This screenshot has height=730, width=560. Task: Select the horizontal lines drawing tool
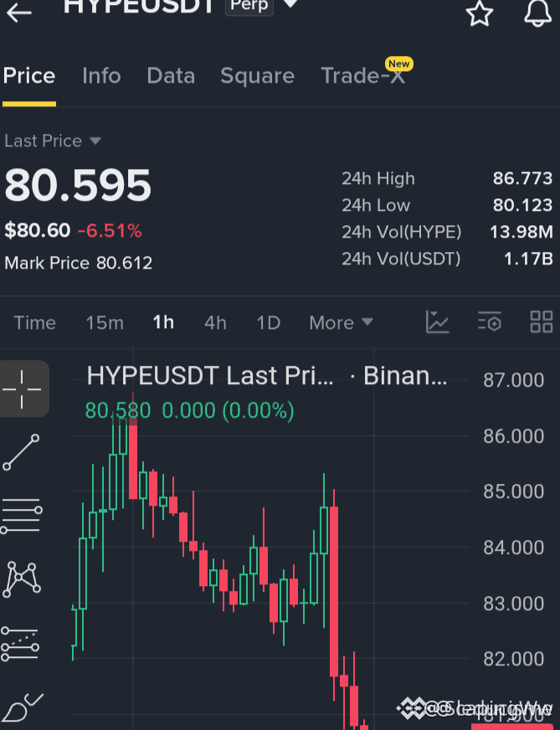coord(22,516)
